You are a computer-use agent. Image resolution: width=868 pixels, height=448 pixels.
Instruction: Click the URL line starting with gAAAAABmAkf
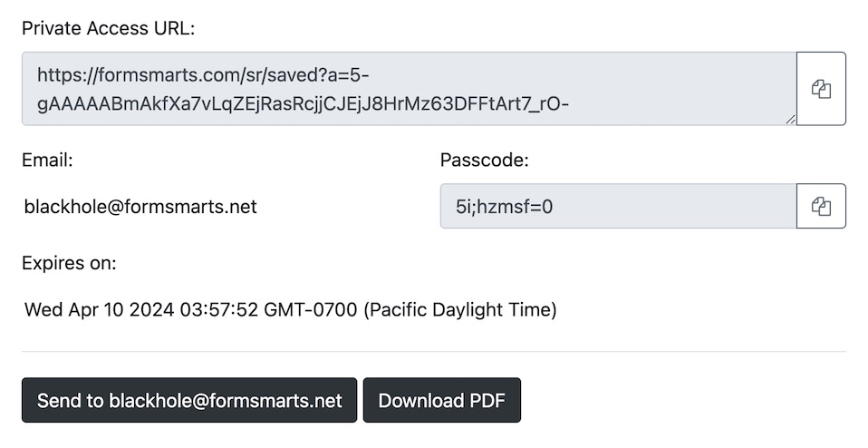tap(303, 103)
